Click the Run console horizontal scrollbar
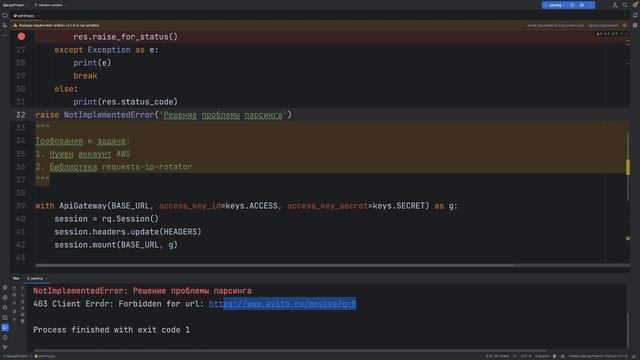The image size is (640, 360). pos(290,351)
